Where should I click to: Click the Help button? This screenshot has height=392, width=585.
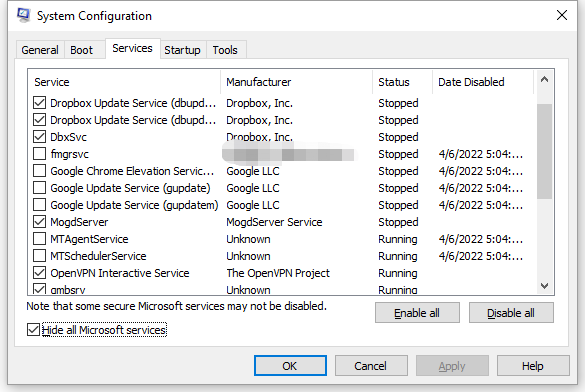coord(533,366)
